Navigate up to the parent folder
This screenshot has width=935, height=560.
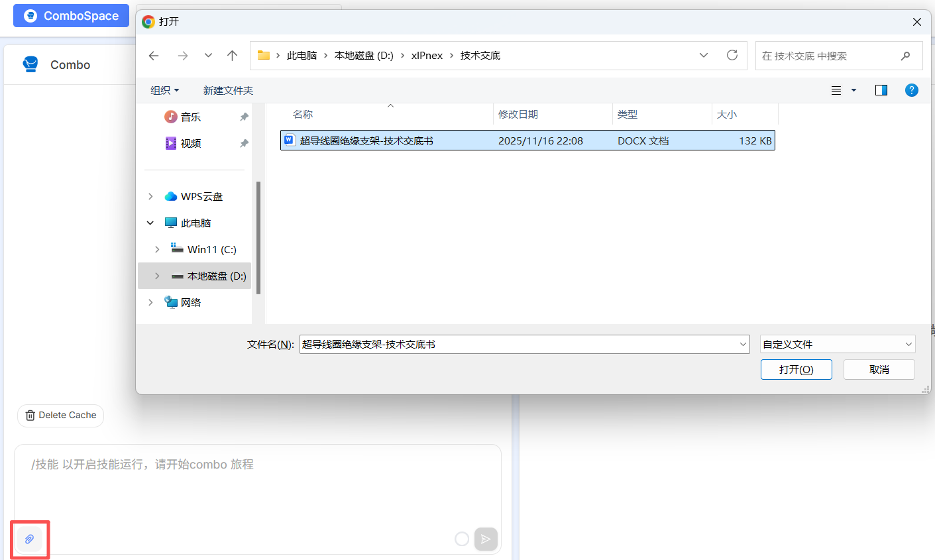pos(232,56)
